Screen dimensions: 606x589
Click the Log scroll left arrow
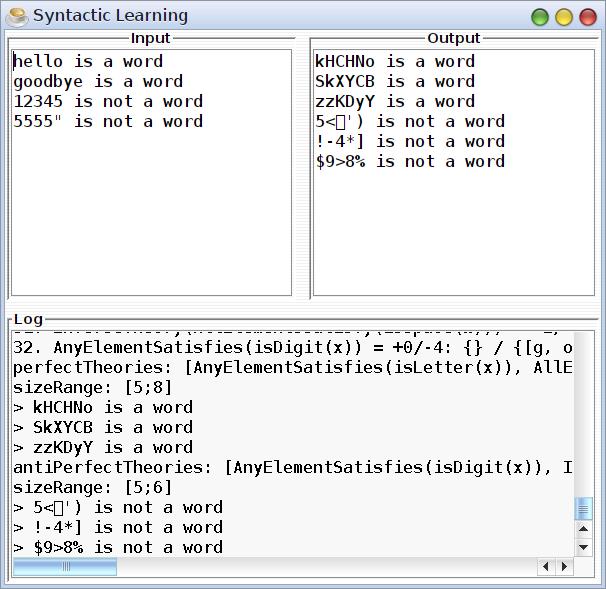point(546,567)
